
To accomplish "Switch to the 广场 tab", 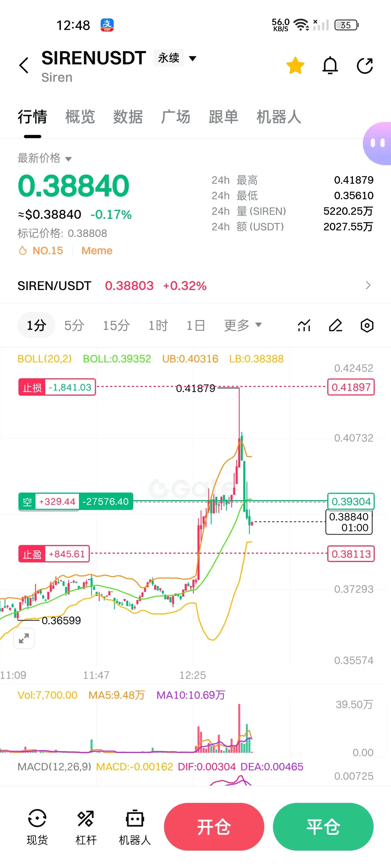I will tap(176, 117).
